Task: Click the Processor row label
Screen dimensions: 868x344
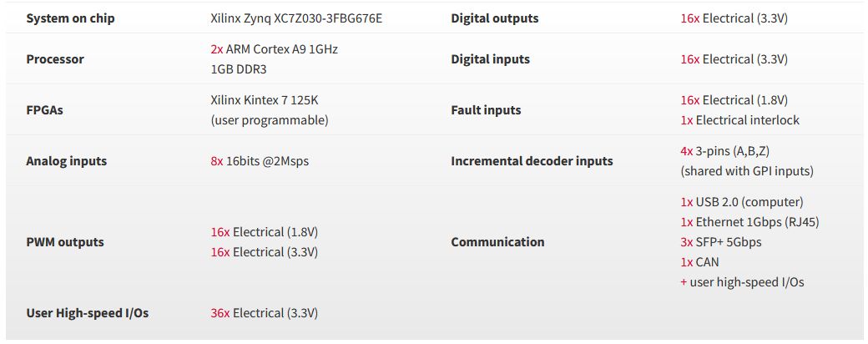Action: click(55, 59)
